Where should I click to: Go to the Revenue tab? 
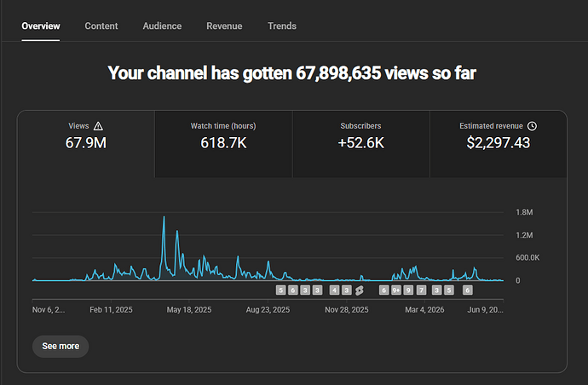224,26
